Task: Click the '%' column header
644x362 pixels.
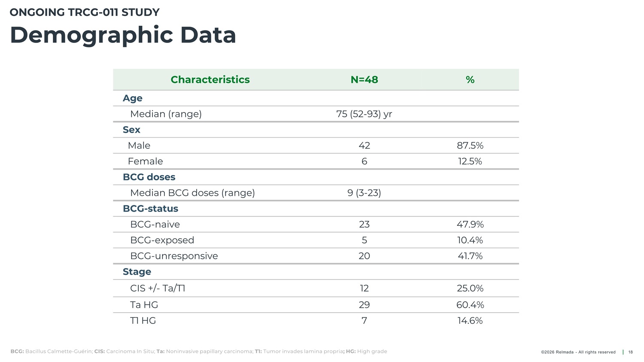Action: tap(470, 80)
